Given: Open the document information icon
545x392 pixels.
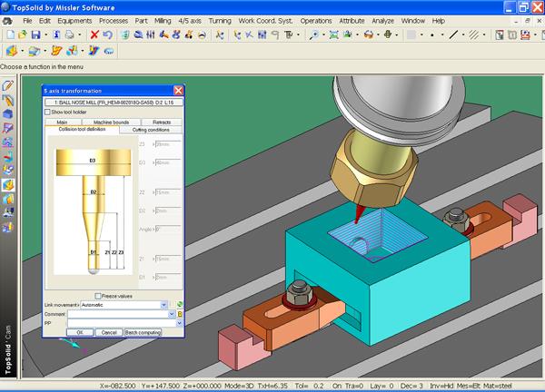Looking at the screenshot, I should click(56, 34).
